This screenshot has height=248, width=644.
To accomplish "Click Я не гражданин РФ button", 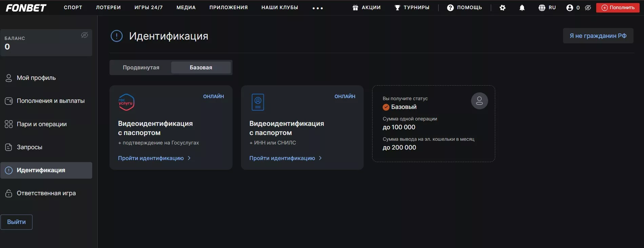I will pos(598,36).
